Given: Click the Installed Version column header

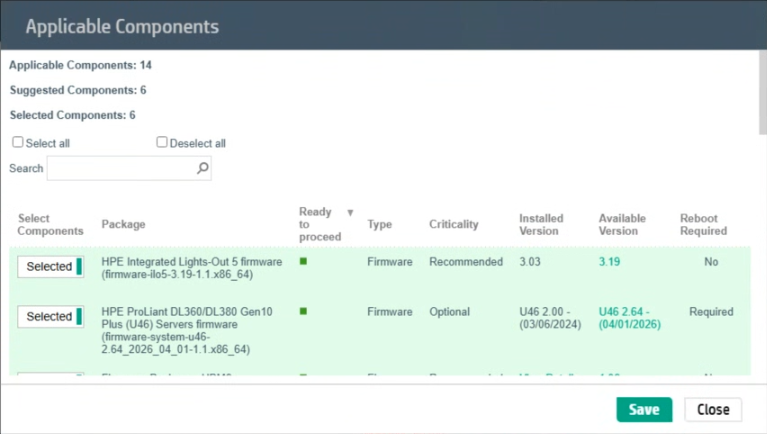Looking at the screenshot, I should (x=541, y=225).
